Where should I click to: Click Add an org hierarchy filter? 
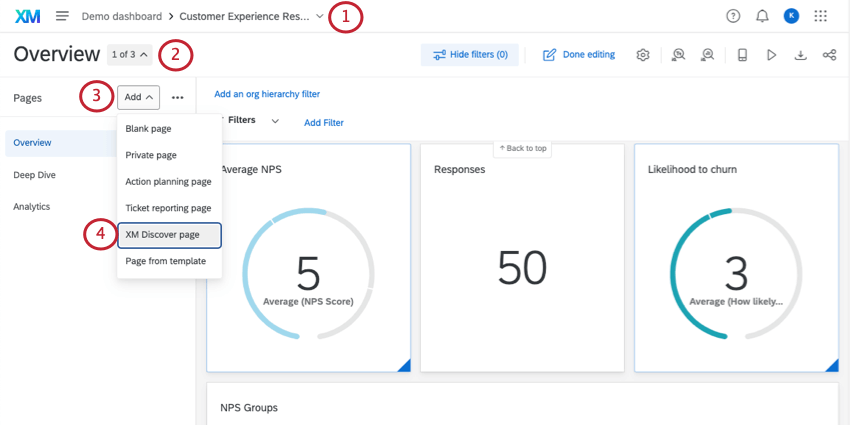point(267,94)
